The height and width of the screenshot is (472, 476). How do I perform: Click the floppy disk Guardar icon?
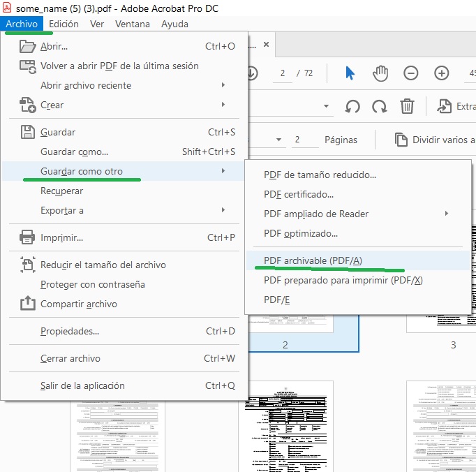click(28, 132)
